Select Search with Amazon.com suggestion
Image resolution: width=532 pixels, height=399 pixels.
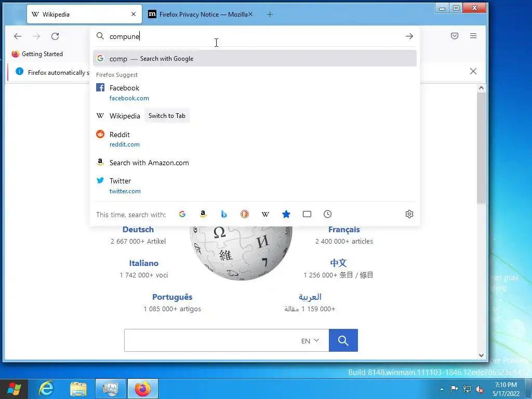click(255, 163)
